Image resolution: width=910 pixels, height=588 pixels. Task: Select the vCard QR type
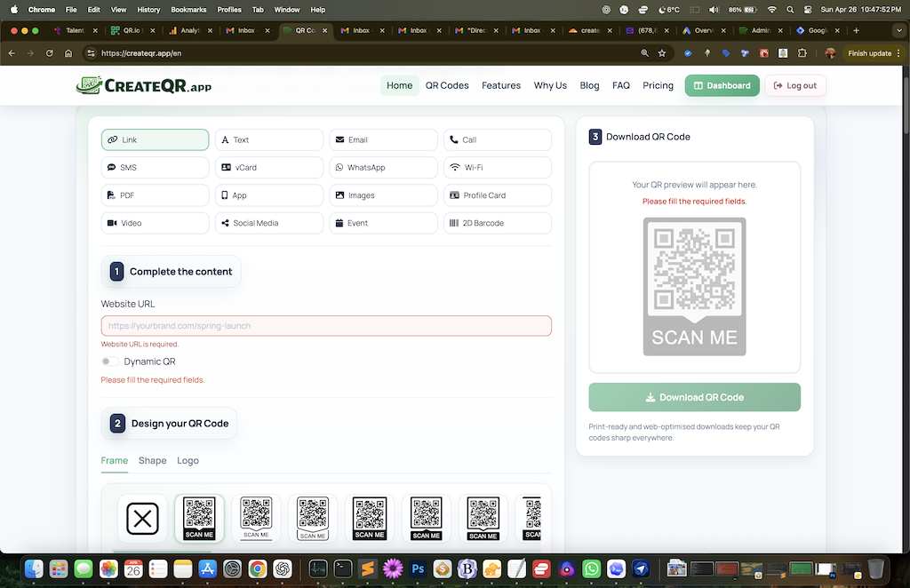[x=269, y=168]
